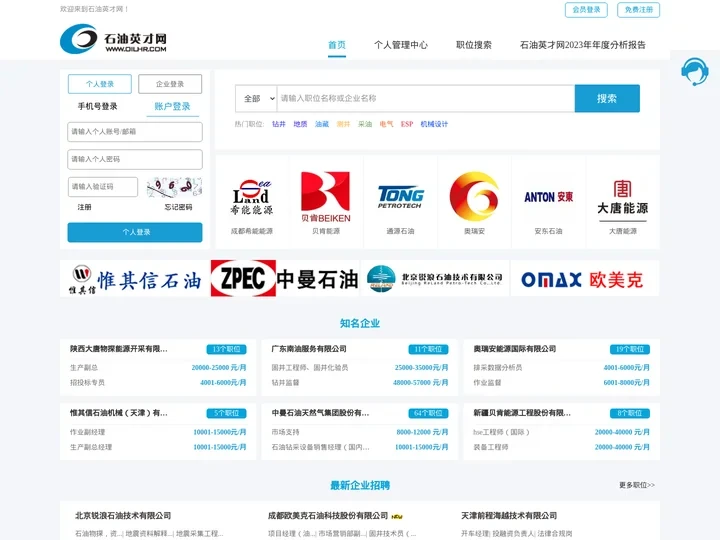
Task: Submit the blue 个人登录 button
Action: pyautogui.click(x=135, y=232)
